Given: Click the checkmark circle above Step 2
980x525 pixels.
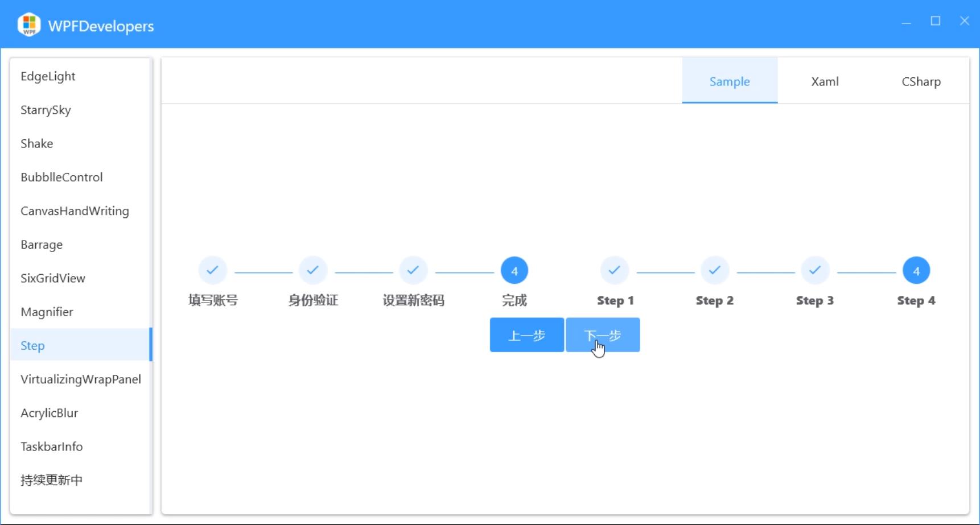Looking at the screenshot, I should (x=715, y=270).
